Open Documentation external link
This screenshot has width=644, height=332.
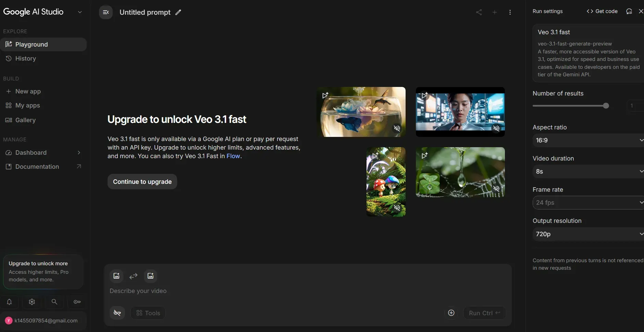click(x=43, y=167)
